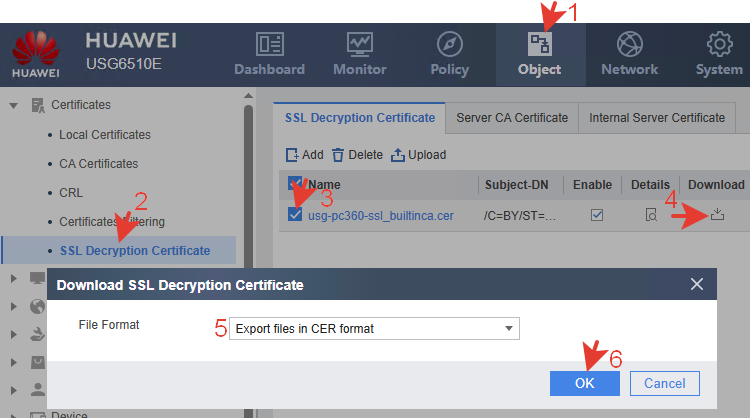750x418 pixels.
Task: Click the /C=BY/ST=... subject cell
Action: [x=519, y=216]
